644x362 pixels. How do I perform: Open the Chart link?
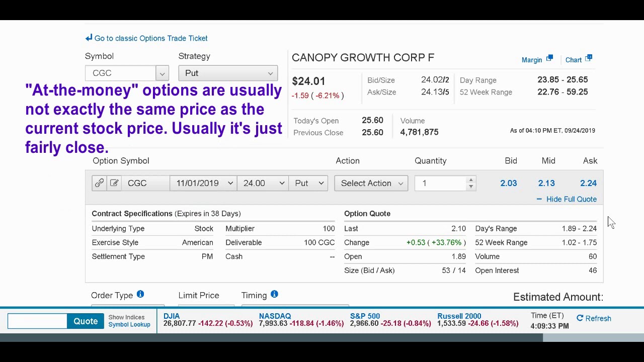click(574, 60)
